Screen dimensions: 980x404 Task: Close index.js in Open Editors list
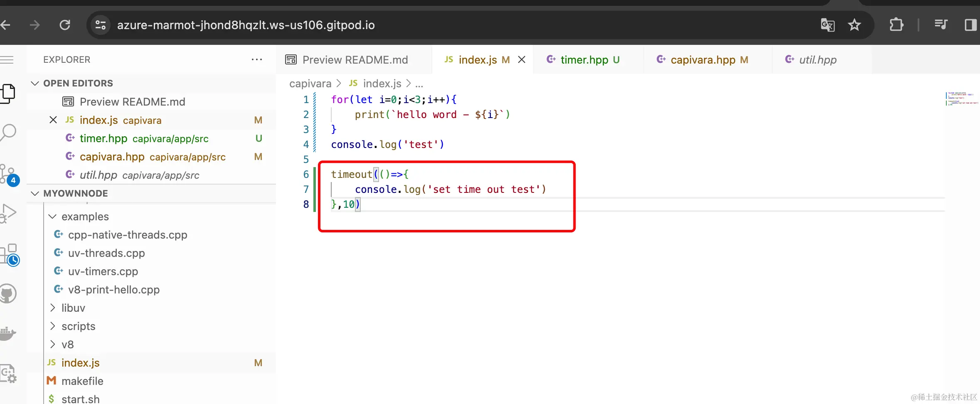tap(53, 120)
